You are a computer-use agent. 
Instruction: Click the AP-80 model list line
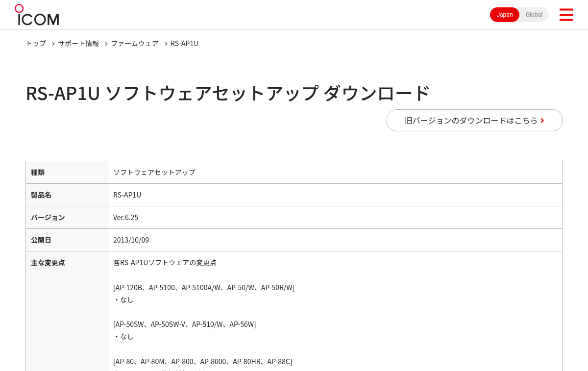202,361
